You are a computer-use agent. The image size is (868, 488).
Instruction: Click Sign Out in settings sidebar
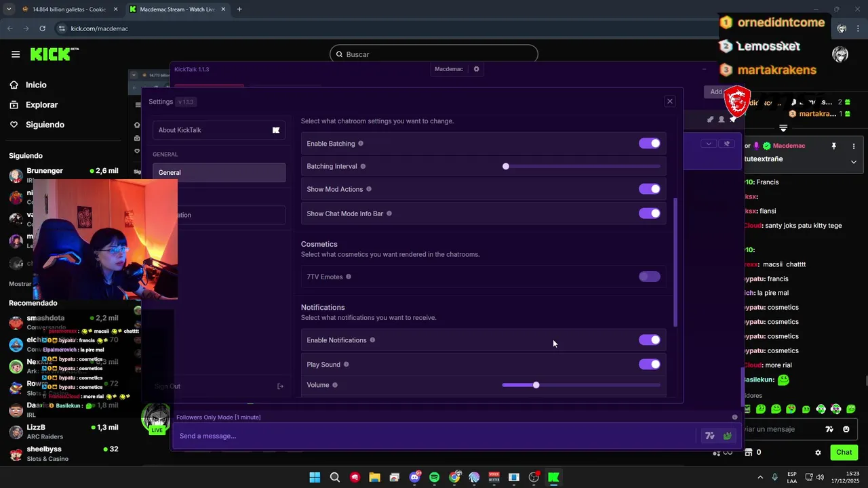[x=167, y=386]
